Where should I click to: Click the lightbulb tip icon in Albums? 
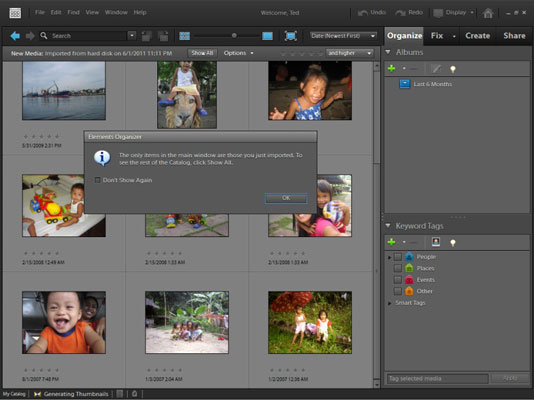click(x=453, y=69)
